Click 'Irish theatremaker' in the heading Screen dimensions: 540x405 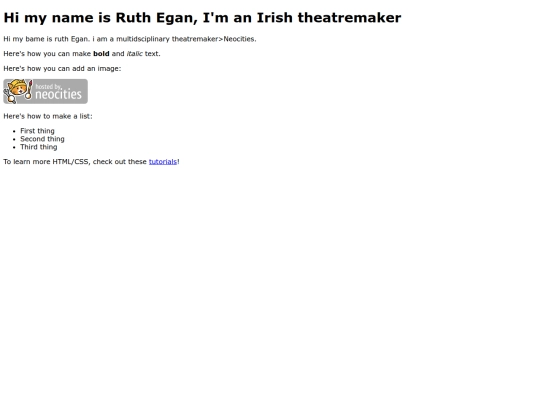(x=329, y=18)
